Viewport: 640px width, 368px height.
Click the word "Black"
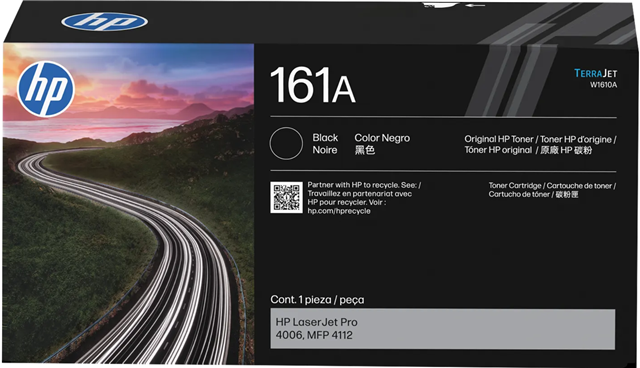pyautogui.click(x=325, y=137)
